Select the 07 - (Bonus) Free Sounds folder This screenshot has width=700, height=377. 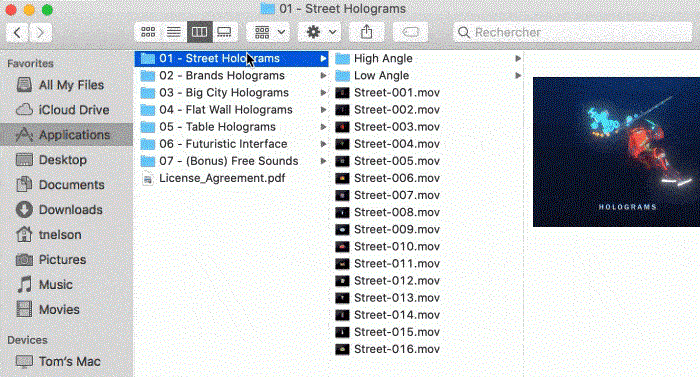[231, 161]
